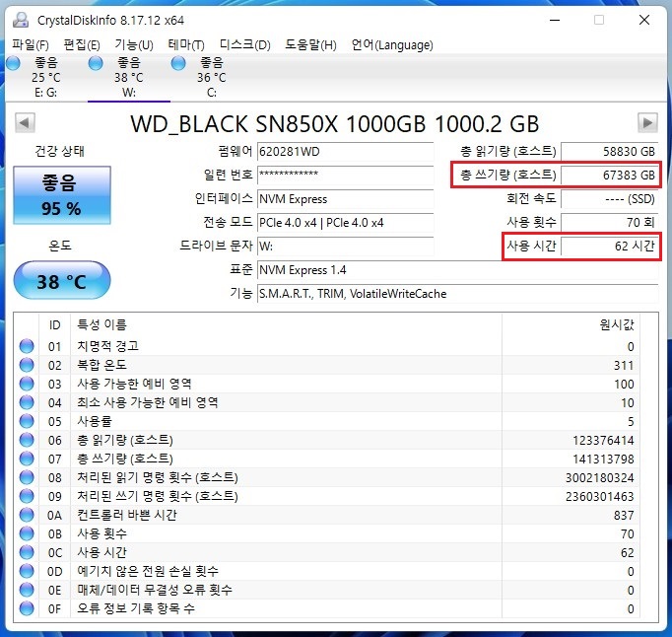Click the firmware field 620281WD
The height and width of the screenshot is (637, 672).
[346, 152]
